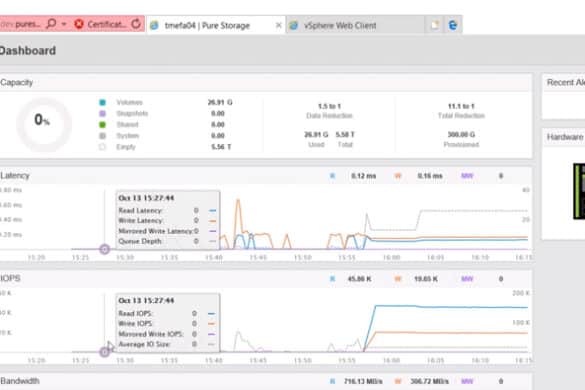Viewport: 585px width, 390px height.
Task: Toggle the Latency mirrored write (MW) indicator
Action: coord(467,176)
